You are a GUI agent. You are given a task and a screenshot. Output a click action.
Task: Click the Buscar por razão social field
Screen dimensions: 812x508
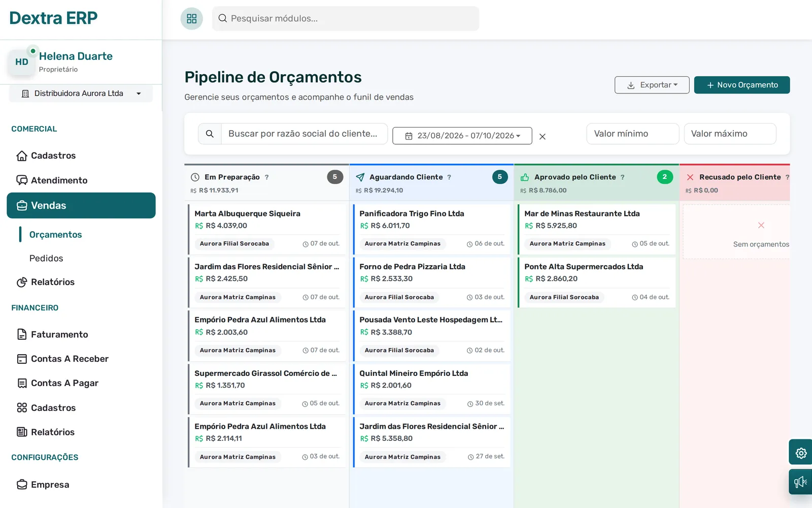[304, 134]
